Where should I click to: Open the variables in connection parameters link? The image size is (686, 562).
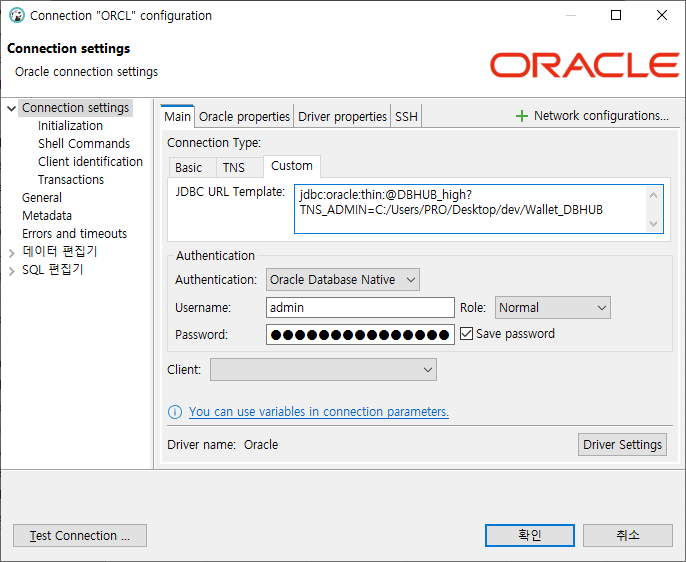coord(318,412)
